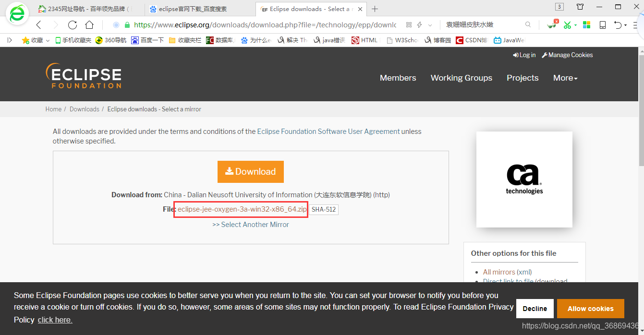This screenshot has width=644, height=335.
Task: Select the Eclipse downloads tab
Action: click(x=311, y=9)
